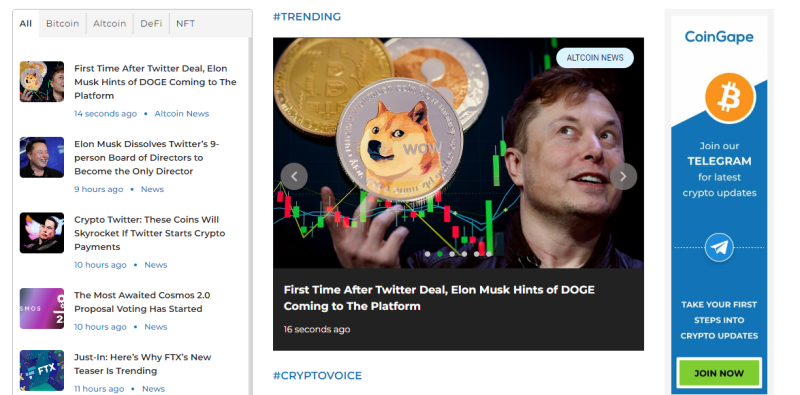Open the #CRYPTOVOICE section heading
The width and height of the screenshot is (800, 395).
click(317, 376)
